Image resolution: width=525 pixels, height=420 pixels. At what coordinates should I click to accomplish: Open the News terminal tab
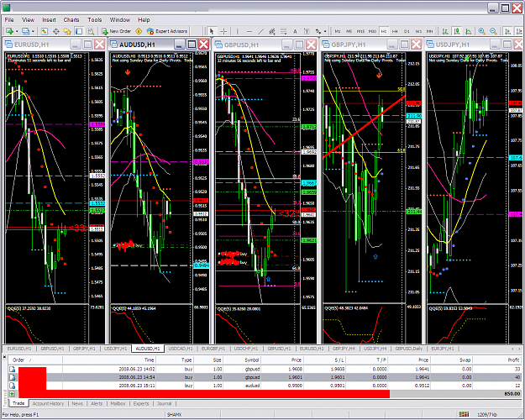(77, 403)
